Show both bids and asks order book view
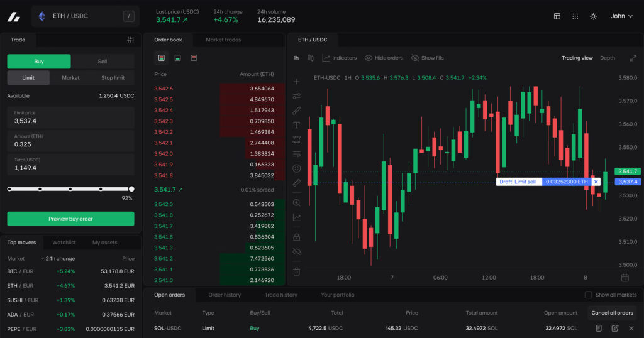Viewport: 644px width, 338px height. tap(162, 58)
